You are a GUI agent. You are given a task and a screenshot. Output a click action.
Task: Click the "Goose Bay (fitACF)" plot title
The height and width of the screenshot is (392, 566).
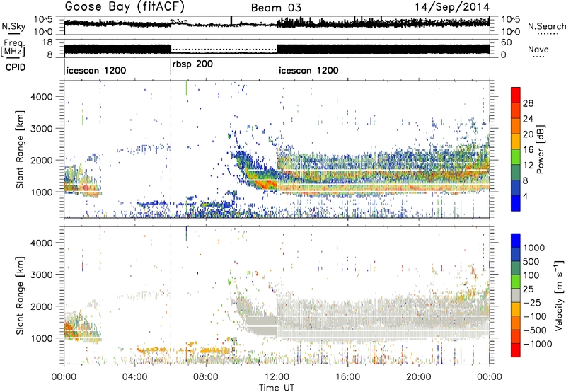pyautogui.click(x=125, y=7)
